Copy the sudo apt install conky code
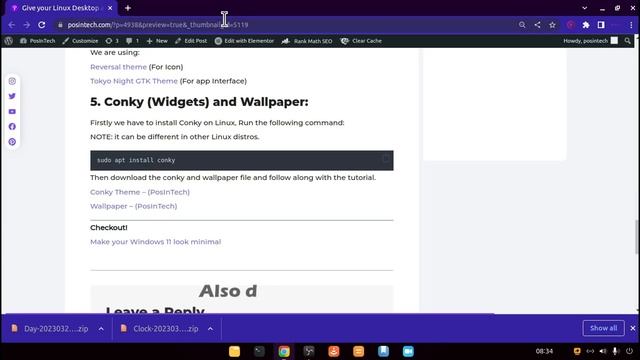The width and height of the screenshot is (640, 360). [x=385, y=159]
